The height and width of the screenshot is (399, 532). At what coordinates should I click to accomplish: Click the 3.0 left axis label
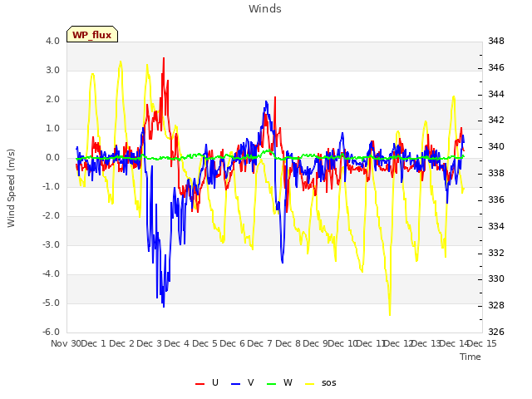pyautogui.click(x=52, y=70)
